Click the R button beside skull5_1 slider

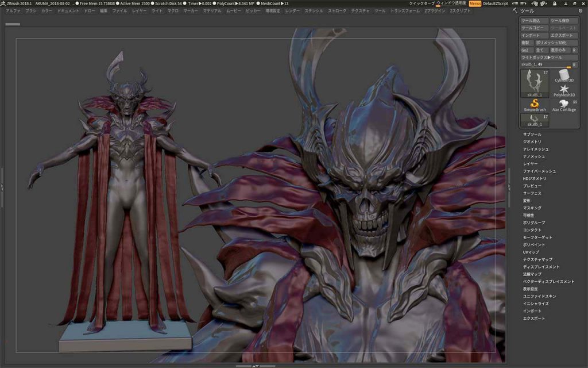click(x=574, y=64)
